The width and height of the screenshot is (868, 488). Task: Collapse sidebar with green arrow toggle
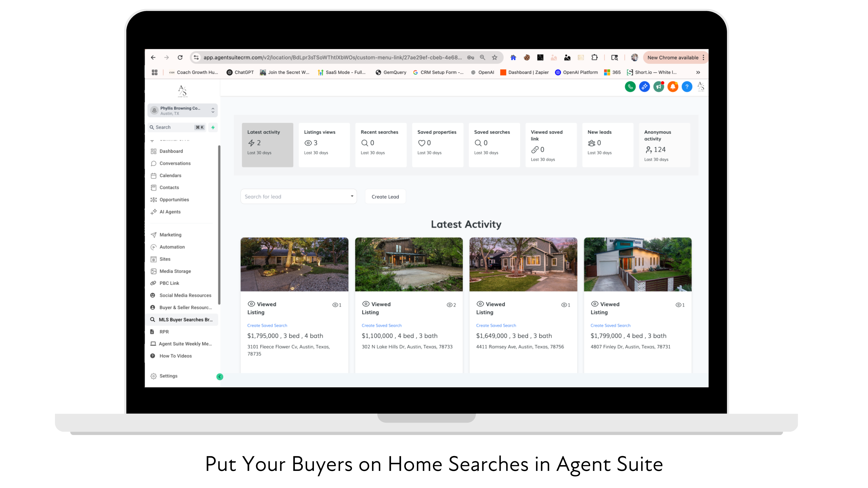coord(220,376)
